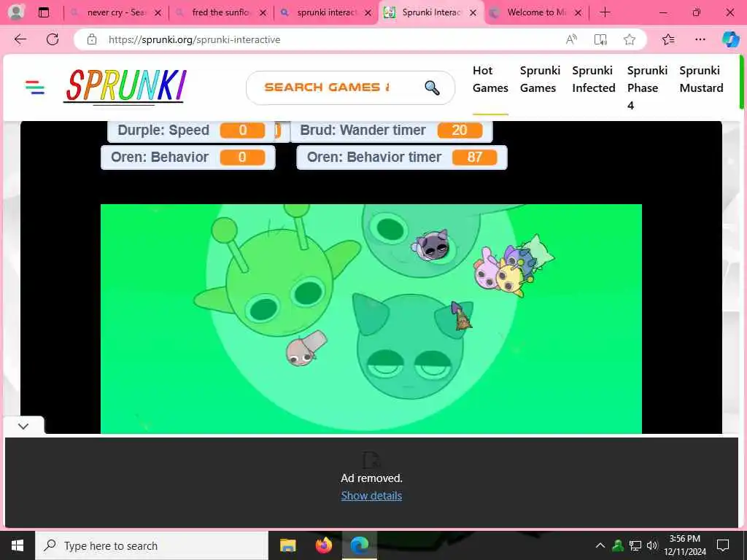747x560 pixels.
Task: Click the green user tray icon
Action: click(x=618, y=545)
